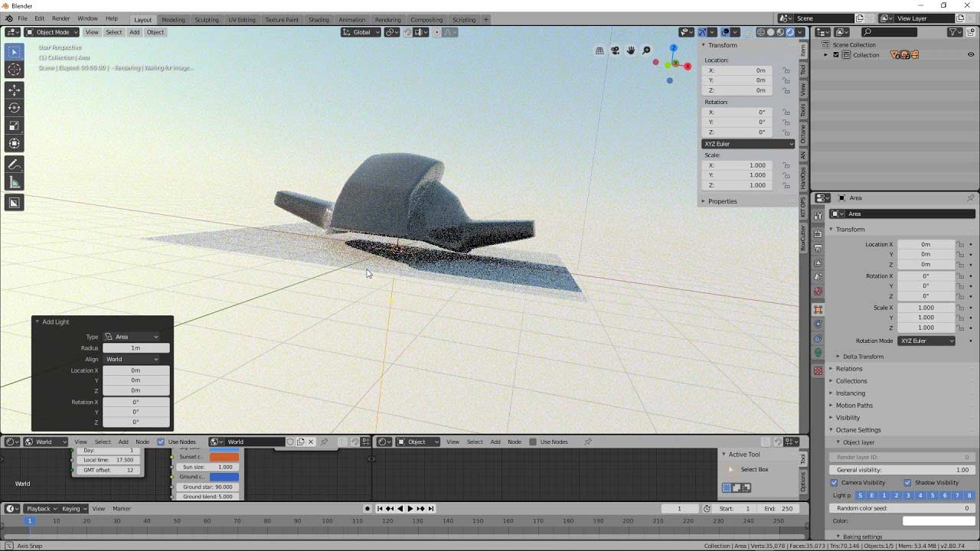Select the 3D Cursor tool
Screen dimensions: 980x551
[14, 70]
